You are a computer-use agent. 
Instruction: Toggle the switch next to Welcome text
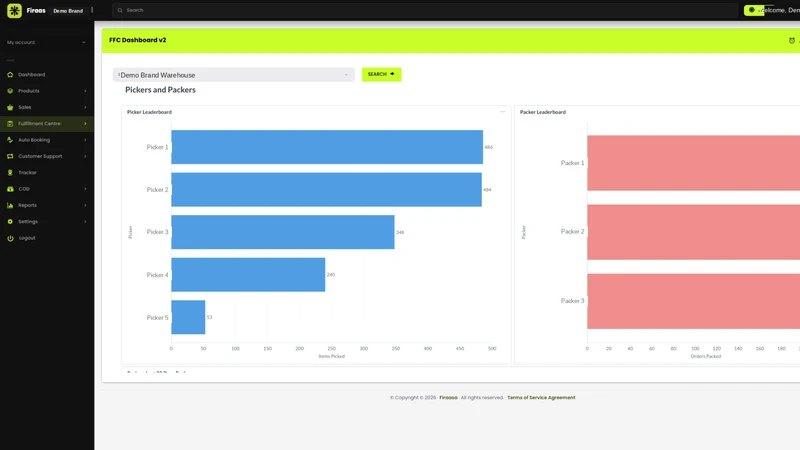tap(754, 10)
